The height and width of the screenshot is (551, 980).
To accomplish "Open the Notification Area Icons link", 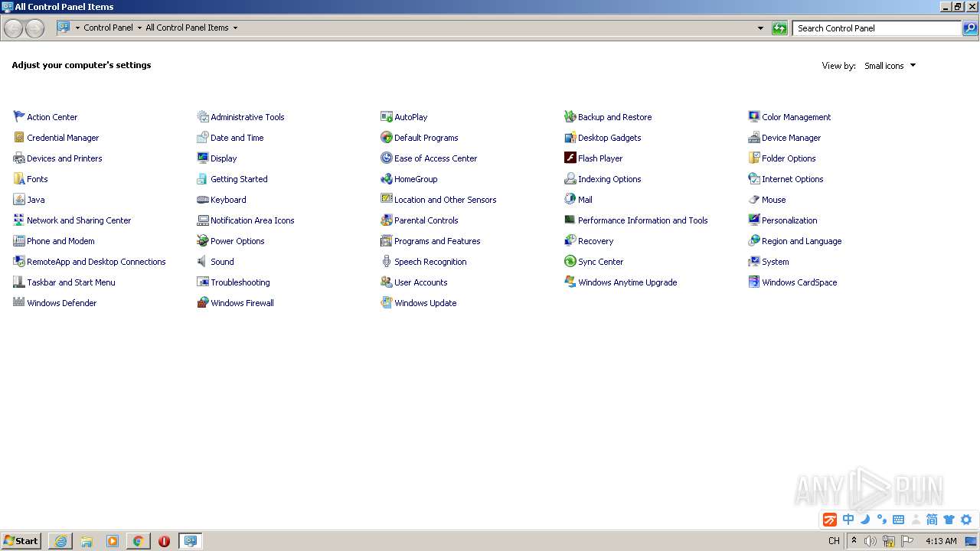I will pos(252,220).
